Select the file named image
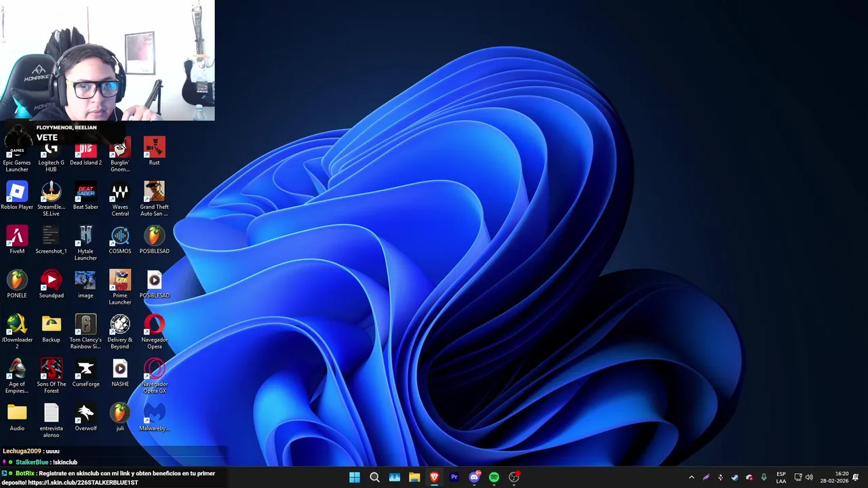This screenshot has width=868, height=488. (x=85, y=283)
